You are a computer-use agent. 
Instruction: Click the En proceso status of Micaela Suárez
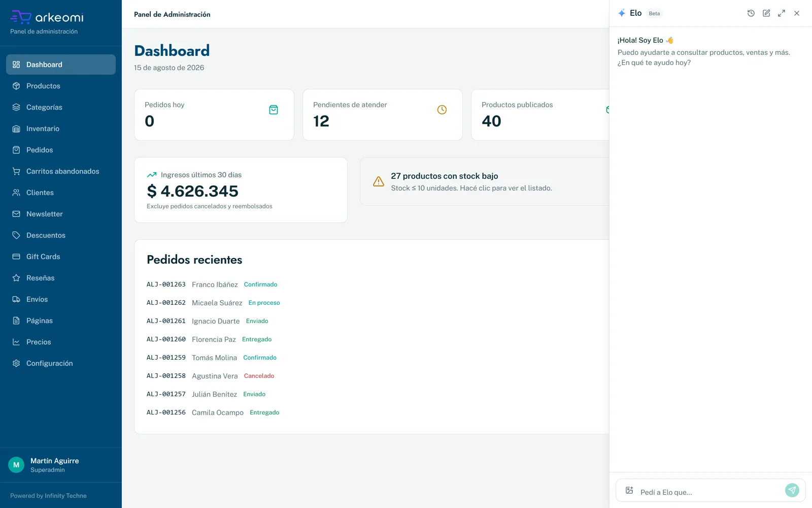point(264,303)
